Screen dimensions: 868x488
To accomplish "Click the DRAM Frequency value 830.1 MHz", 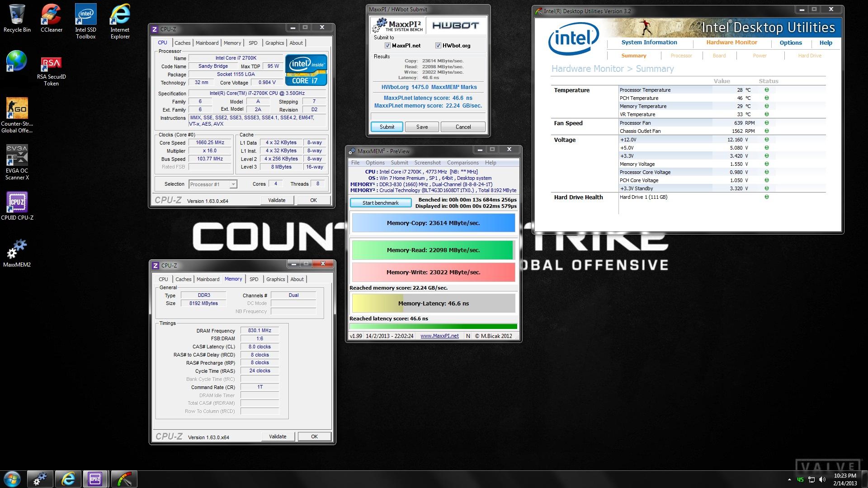I will click(259, 330).
